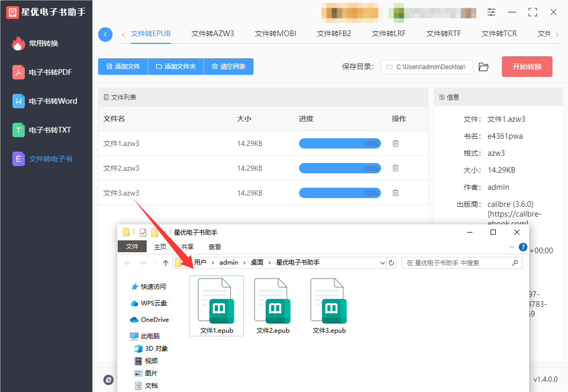568x392 pixels.
Task: Click the progress bar for 文件3.azw3
Action: [x=340, y=193]
